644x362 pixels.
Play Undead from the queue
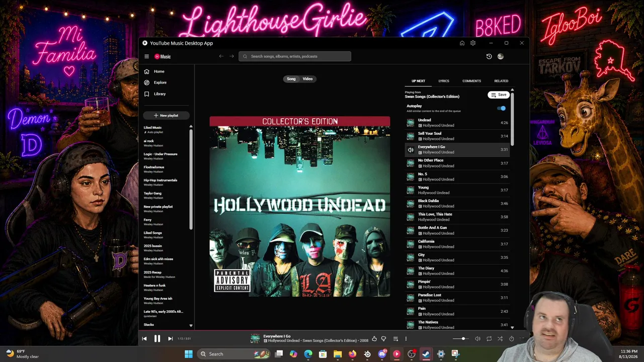coord(457,123)
